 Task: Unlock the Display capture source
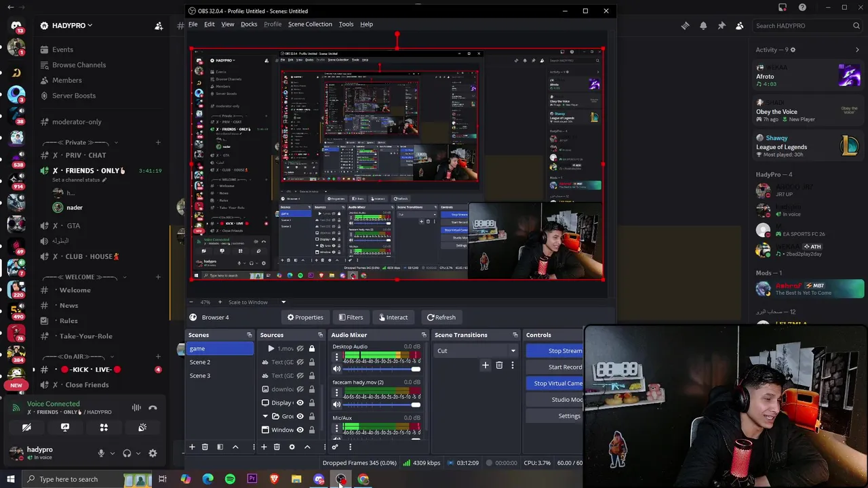tap(312, 403)
